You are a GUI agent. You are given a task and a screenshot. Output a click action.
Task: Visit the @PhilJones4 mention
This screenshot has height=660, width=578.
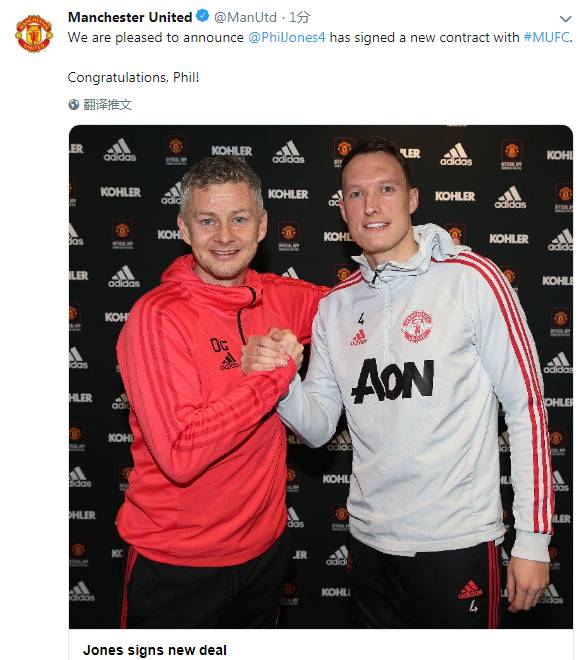287,37
